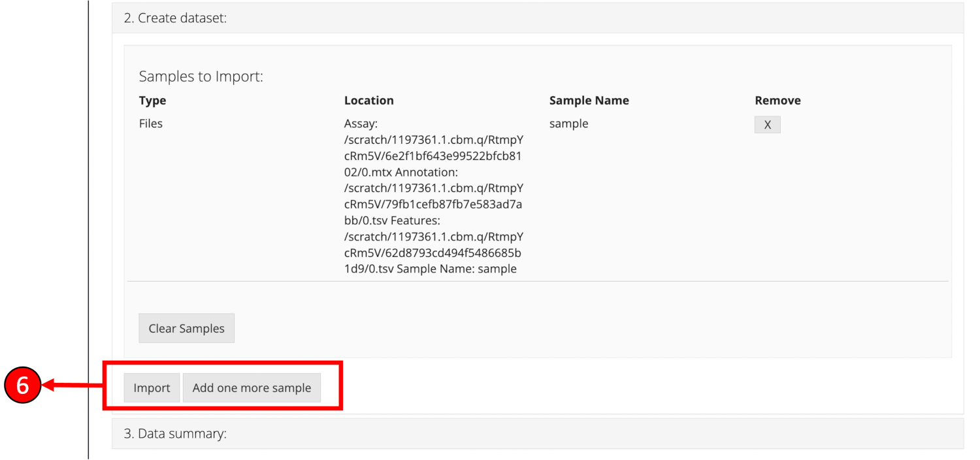
Task: Click the Annotation 0.tsv path text
Action: pyautogui.click(x=433, y=204)
